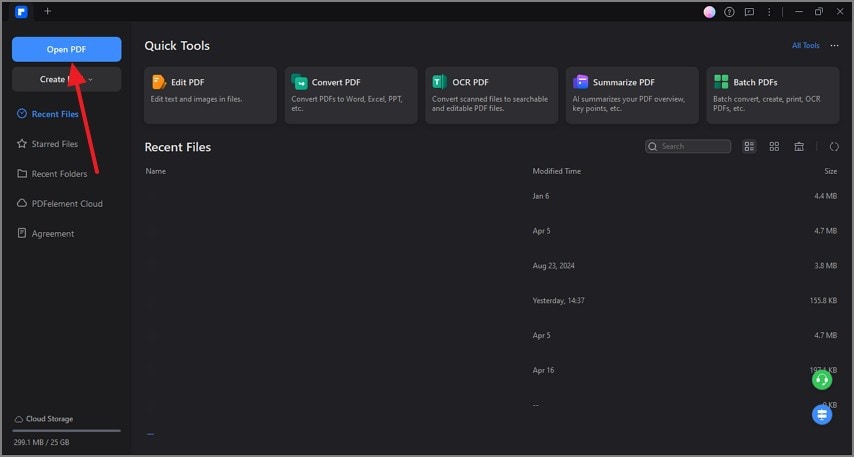
Task: Click the help question mark icon
Action: pos(728,12)
